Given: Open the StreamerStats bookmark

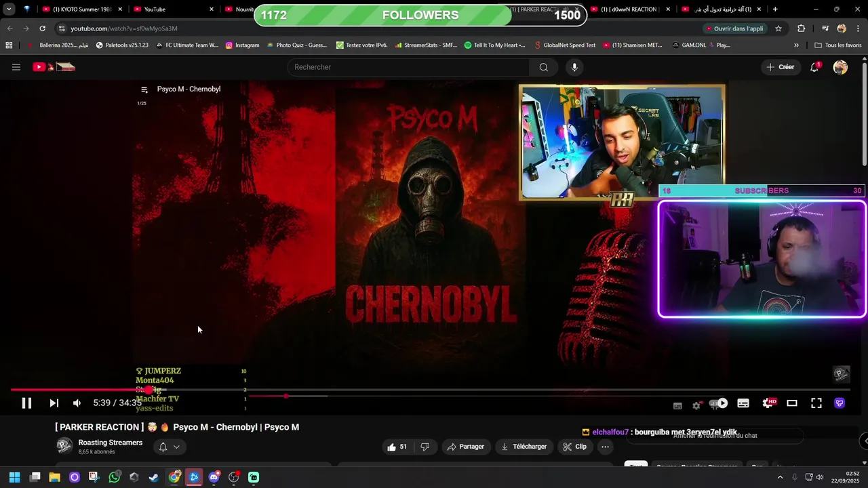Looking at the screenshot, I should tap(425, 45).
